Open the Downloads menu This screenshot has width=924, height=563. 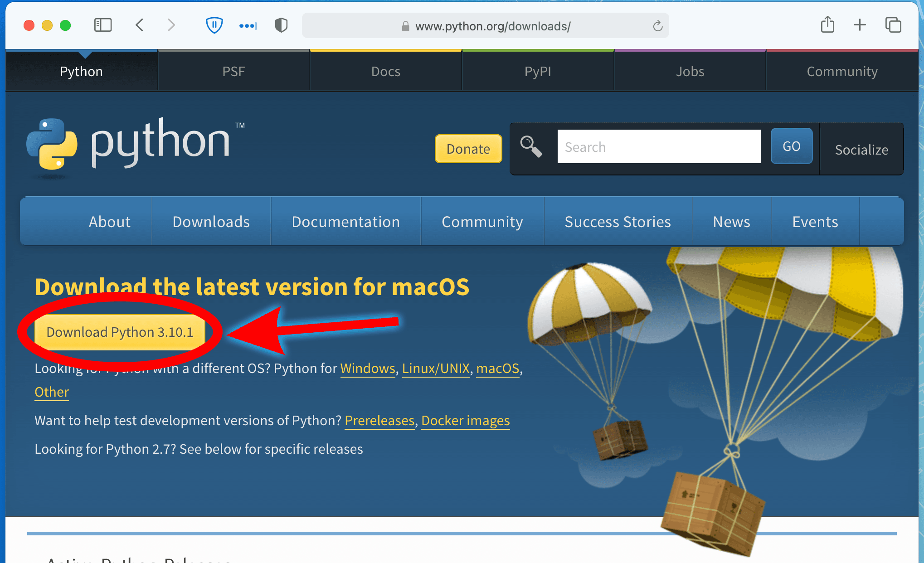coord(211,222)
